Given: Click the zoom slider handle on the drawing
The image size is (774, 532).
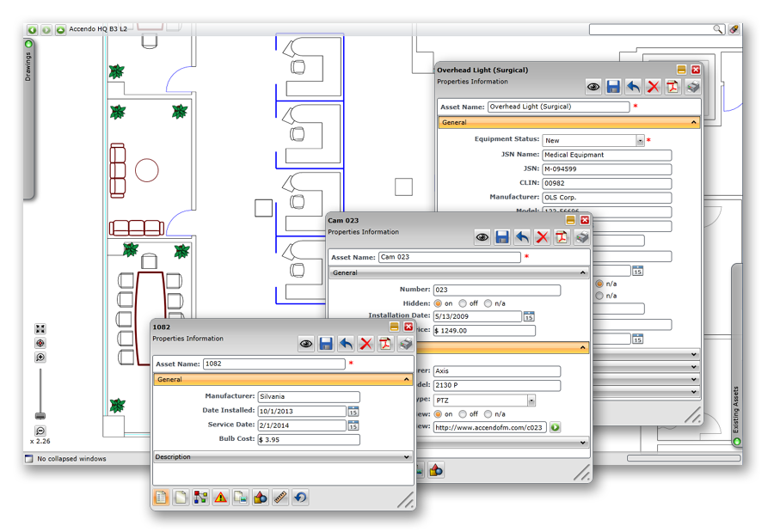Looking at the screenshot, I should [x=40, y=415].
